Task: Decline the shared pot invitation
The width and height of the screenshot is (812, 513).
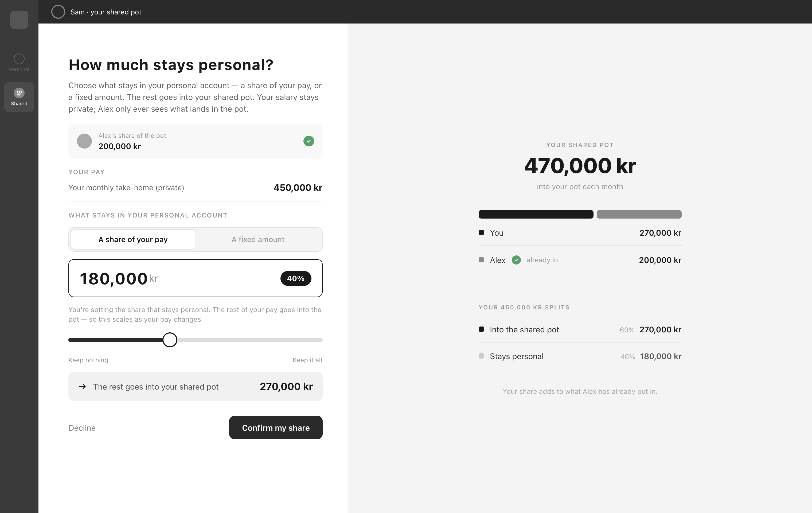Action: click(82, 428)
